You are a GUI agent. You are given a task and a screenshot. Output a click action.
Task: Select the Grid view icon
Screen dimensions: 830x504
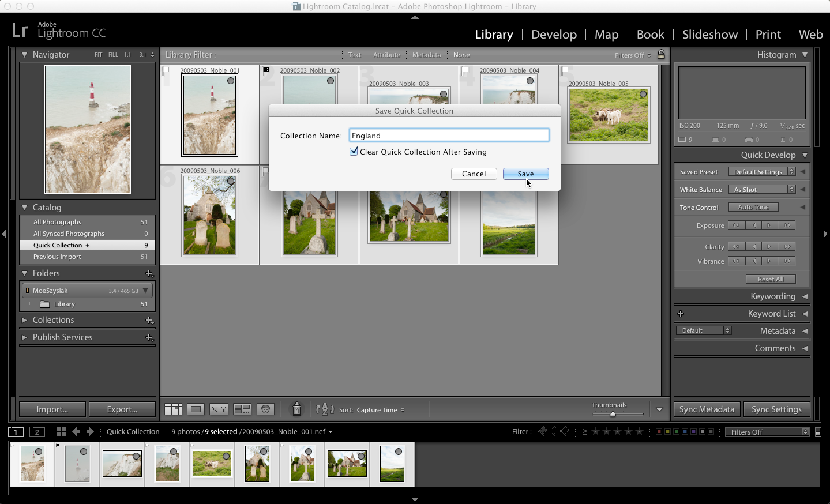(x=173, y=409)
